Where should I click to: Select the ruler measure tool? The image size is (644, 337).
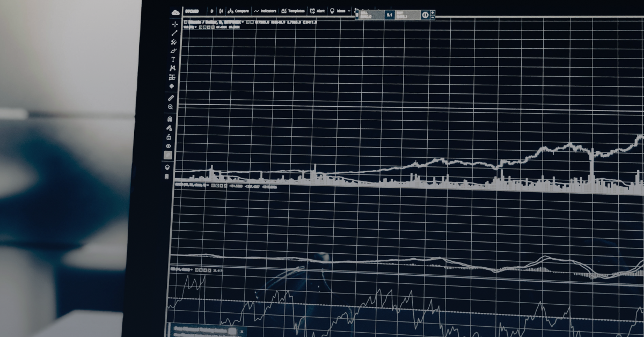[171, 98]
